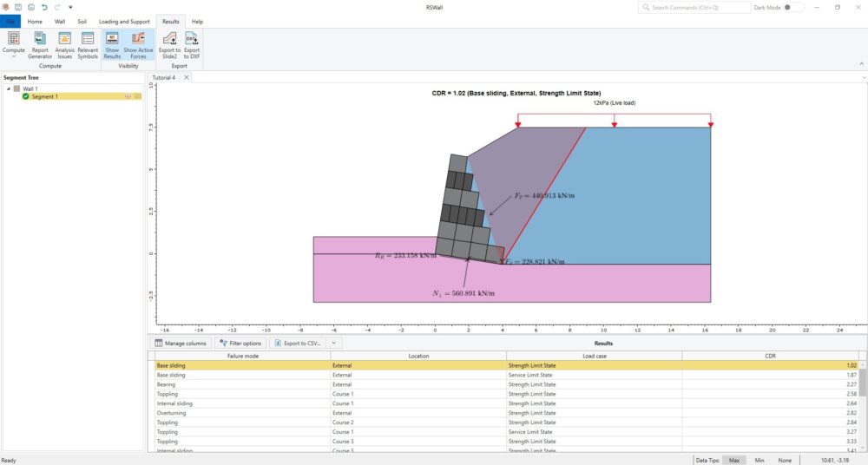Open dropdown arrow next to Export to CSV
Screen dimensions: 868x465
click(x=335, y=344)
